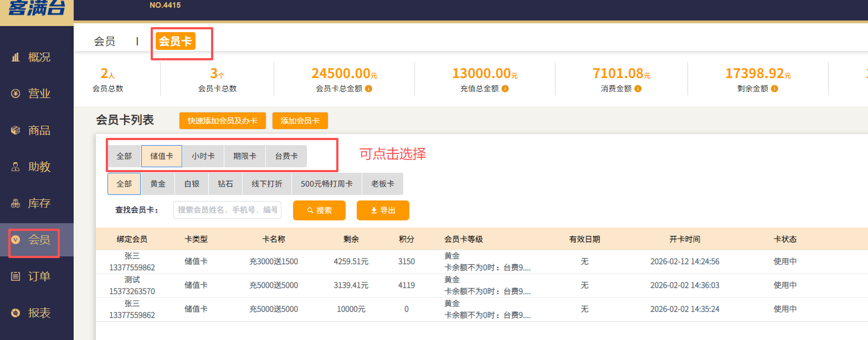Click info icon beside 剩余金额
Viewport: 868px width, 340px height.
[774, 89]
